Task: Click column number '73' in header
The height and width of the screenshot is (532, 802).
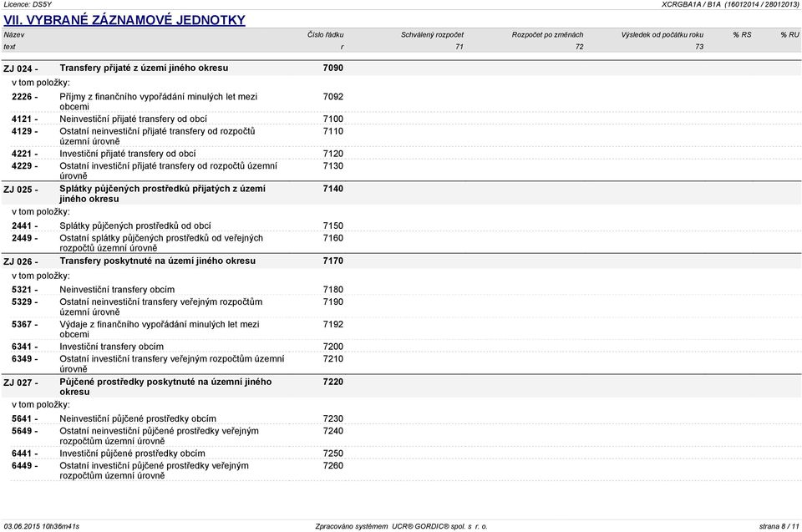Action: click(699, 47)
